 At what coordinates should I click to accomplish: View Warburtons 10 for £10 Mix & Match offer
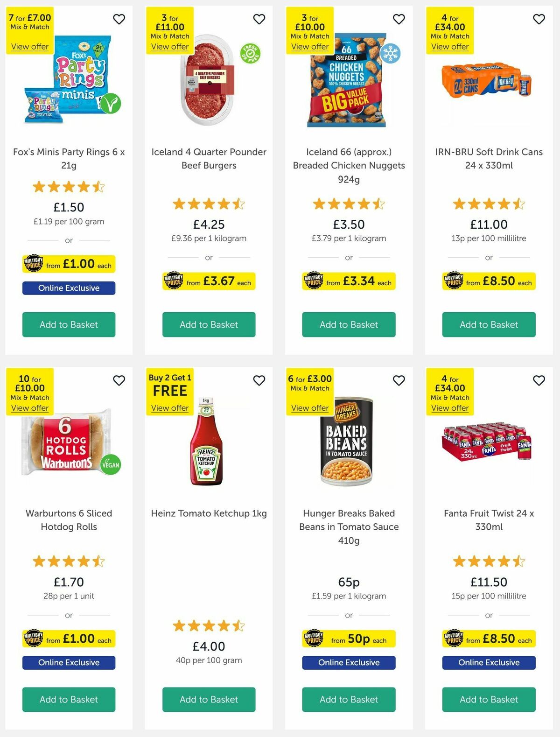[x=30, y=407]
